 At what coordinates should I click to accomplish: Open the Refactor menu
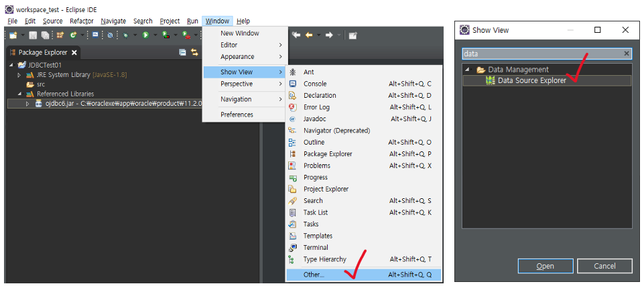click(82, 21)
